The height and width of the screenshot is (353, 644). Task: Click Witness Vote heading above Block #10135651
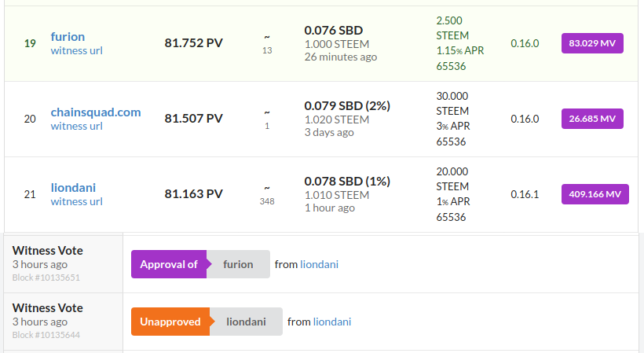click(x=48, y=251)
